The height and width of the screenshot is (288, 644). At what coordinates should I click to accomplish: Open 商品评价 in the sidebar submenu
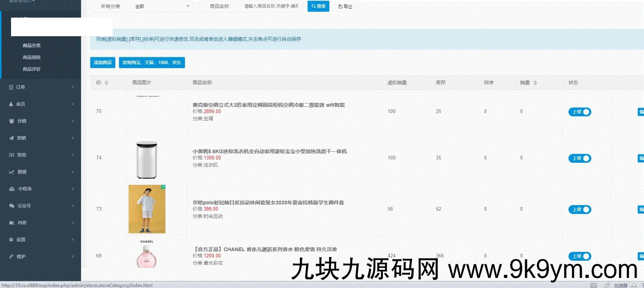click(31, 69)
